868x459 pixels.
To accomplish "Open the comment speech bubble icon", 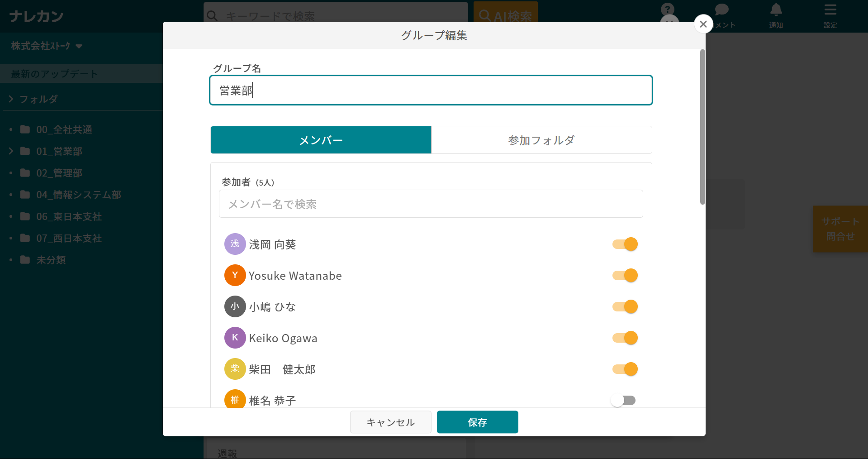I will pyautogui.click(x=722, y=10).
